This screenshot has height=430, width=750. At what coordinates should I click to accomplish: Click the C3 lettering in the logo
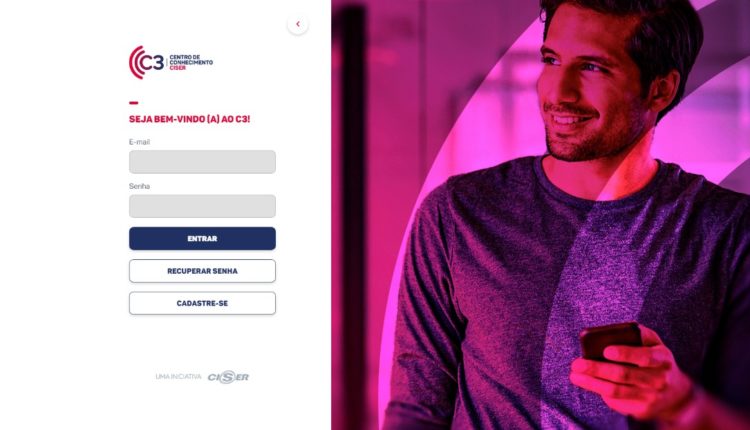(x=153, y=63)
